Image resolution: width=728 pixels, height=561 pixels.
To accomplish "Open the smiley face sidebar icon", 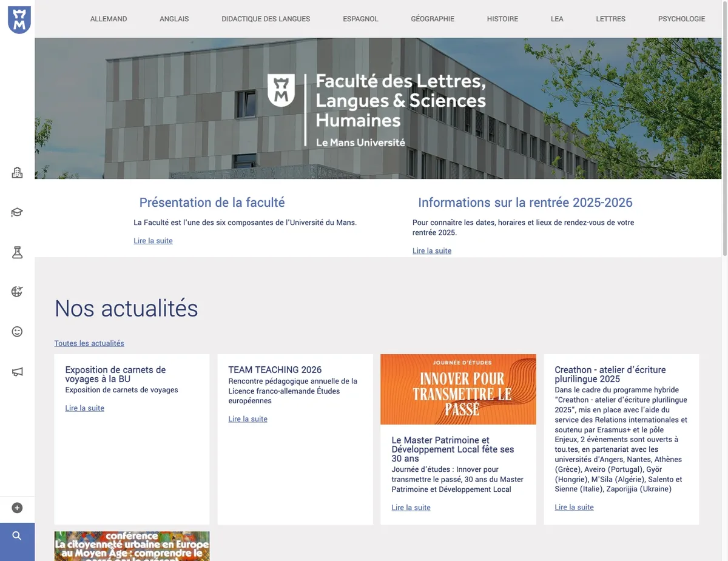I will (x=17, y=332).
